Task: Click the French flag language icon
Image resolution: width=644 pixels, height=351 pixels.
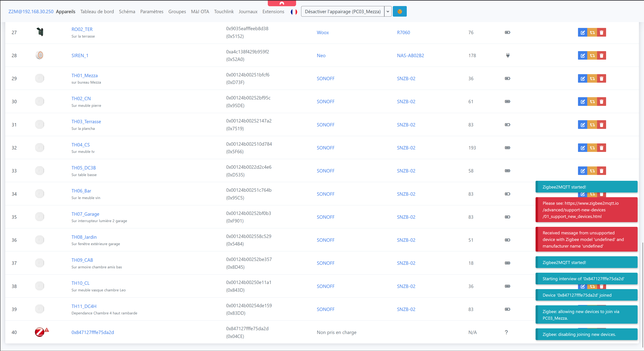Action: click(294, 12)
